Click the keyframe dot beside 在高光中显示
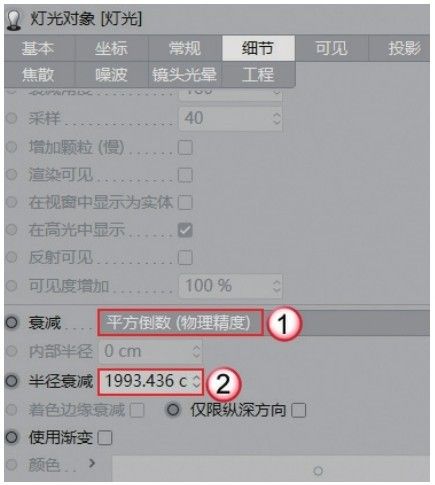Image resolution: width=435 pixels, height=485 pixels. click(x=12, y=230)
